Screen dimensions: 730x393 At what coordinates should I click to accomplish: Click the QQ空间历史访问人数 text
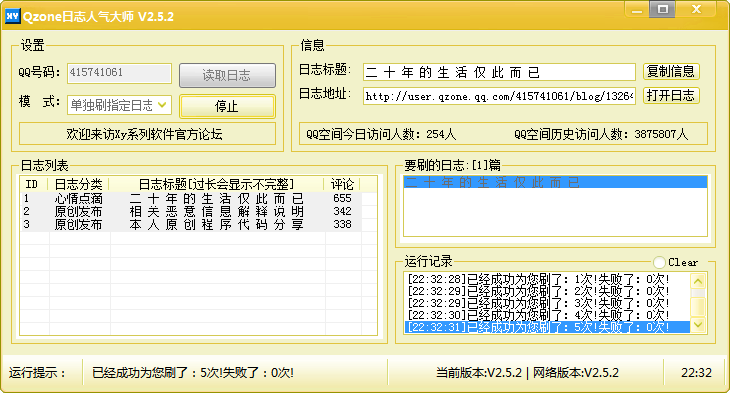601,135
